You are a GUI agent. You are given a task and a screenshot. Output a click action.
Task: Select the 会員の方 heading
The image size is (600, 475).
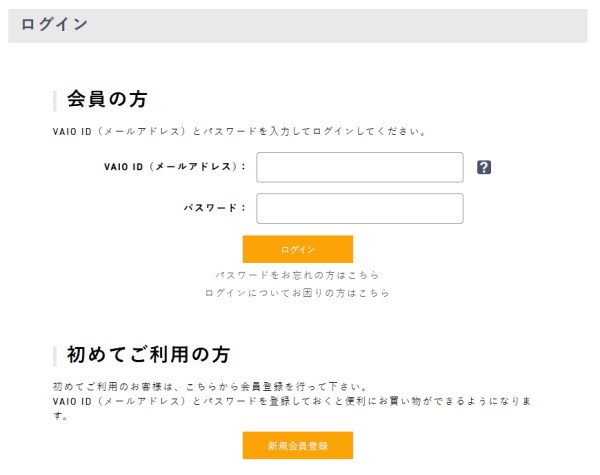click(107, 99)
